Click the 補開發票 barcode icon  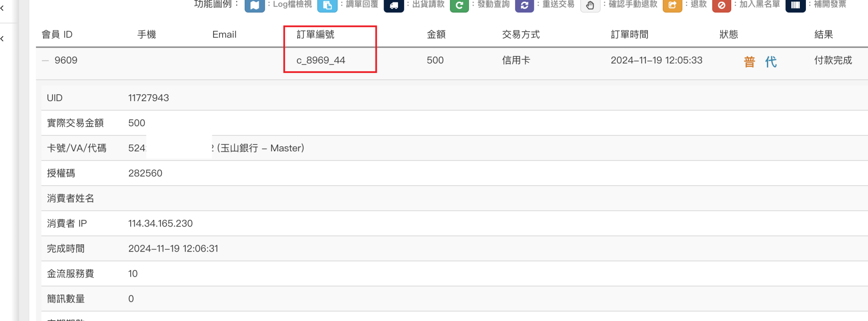pos(795,5)
